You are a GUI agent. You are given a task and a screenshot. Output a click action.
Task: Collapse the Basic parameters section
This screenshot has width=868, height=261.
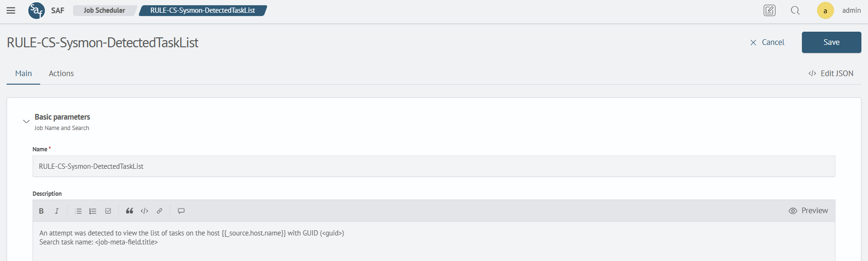(x=26, y=122)
